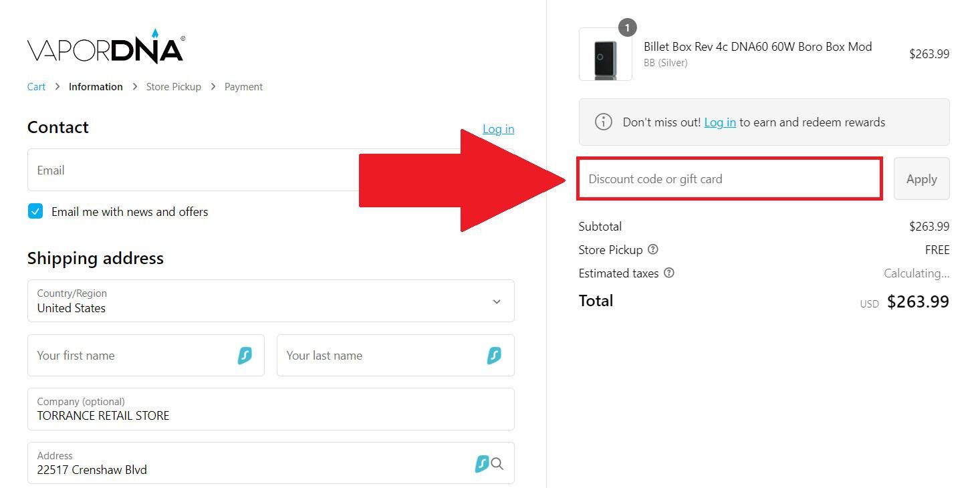
Task: Click Log in link beside Contact heading
Action: coord(498,129)
